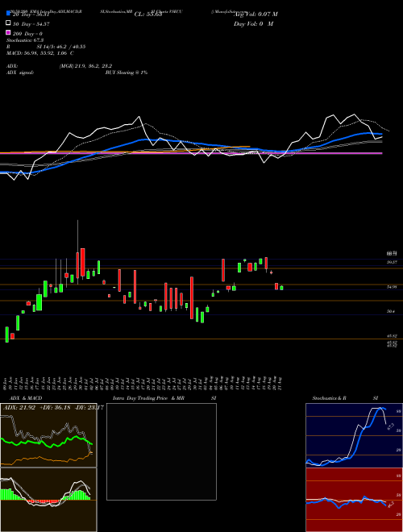Viewport: 403px width, 532px height.
Task: Click the ADX indicator chart with green line
Action: click(x=48, y=435)
